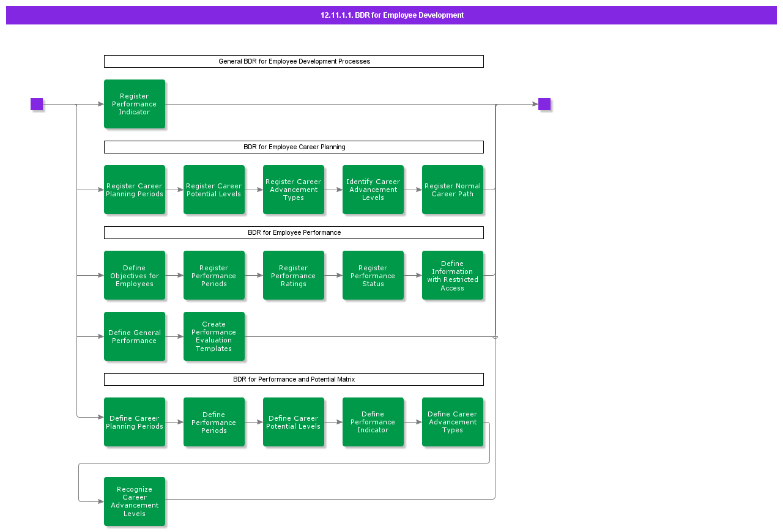This screenshot has height=532, width=783.
Task: Select the purple start node on the left
Action: 37,104
